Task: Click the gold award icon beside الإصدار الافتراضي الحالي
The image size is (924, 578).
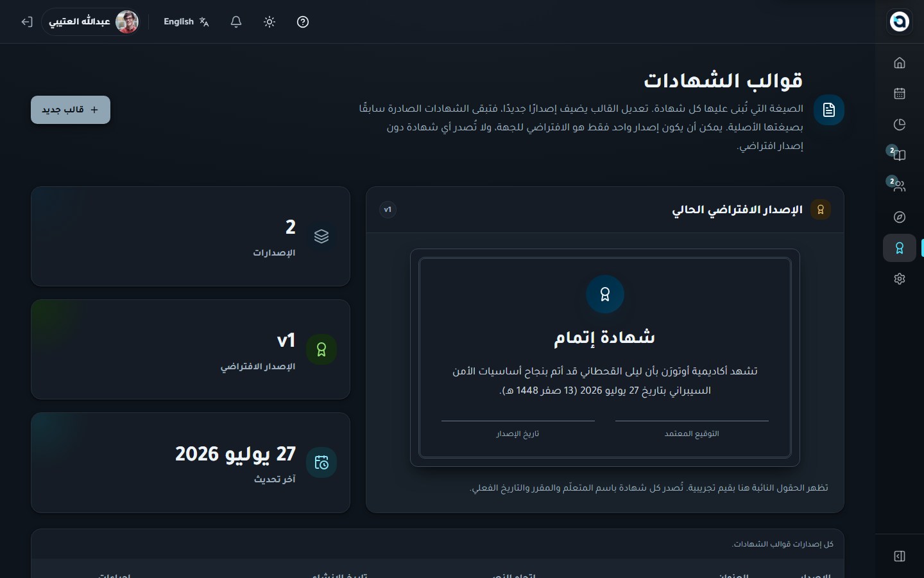Action: pos(820,209)
